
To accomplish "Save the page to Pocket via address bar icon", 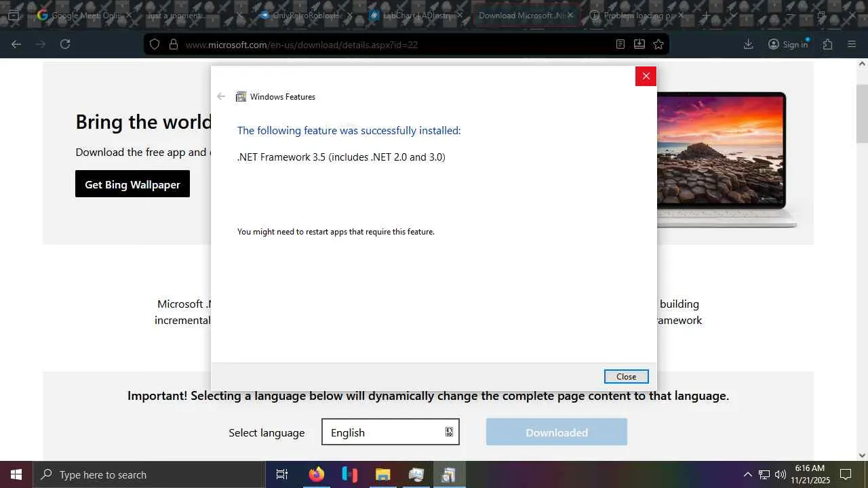I will coord(639,44).
